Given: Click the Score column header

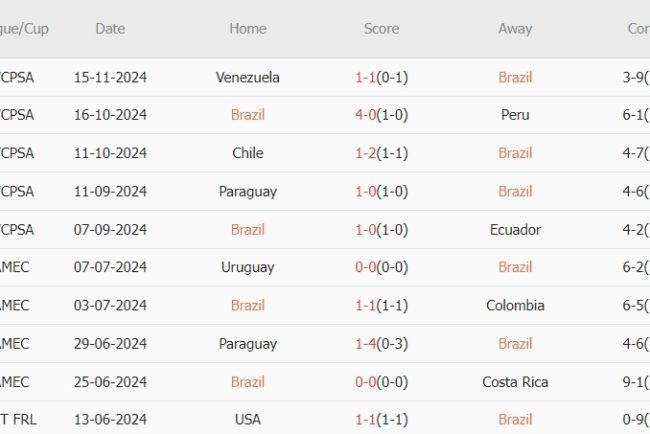Looking at the screenshot, I should pos(381,29).
